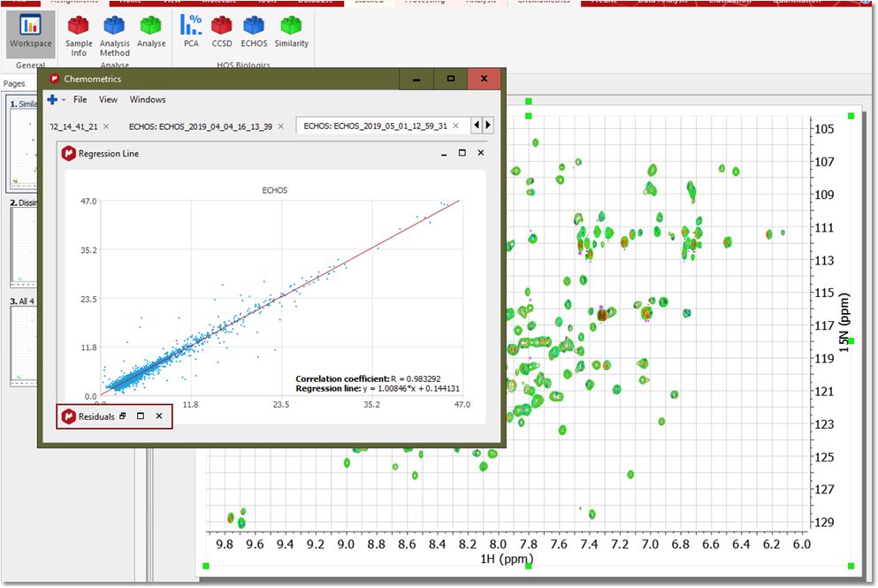
Task: Close the ECHOS_2019_04_04_16_13_39 tab
Action: 281,126
